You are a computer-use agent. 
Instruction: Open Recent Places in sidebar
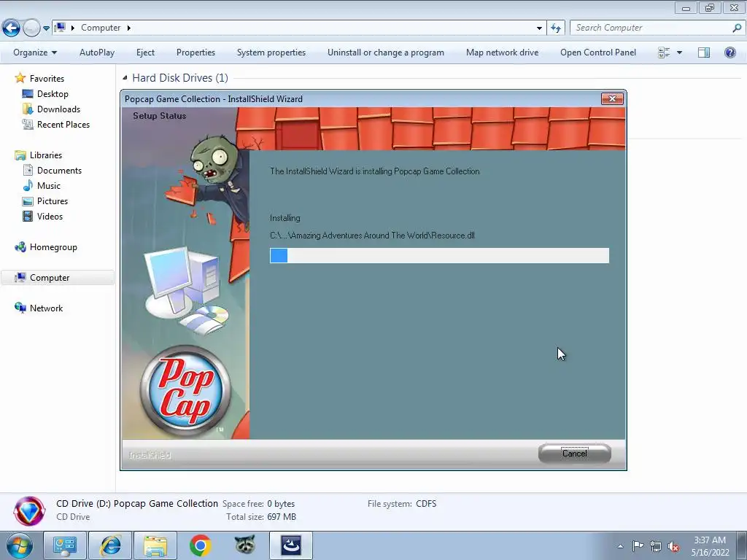point(63,124)
